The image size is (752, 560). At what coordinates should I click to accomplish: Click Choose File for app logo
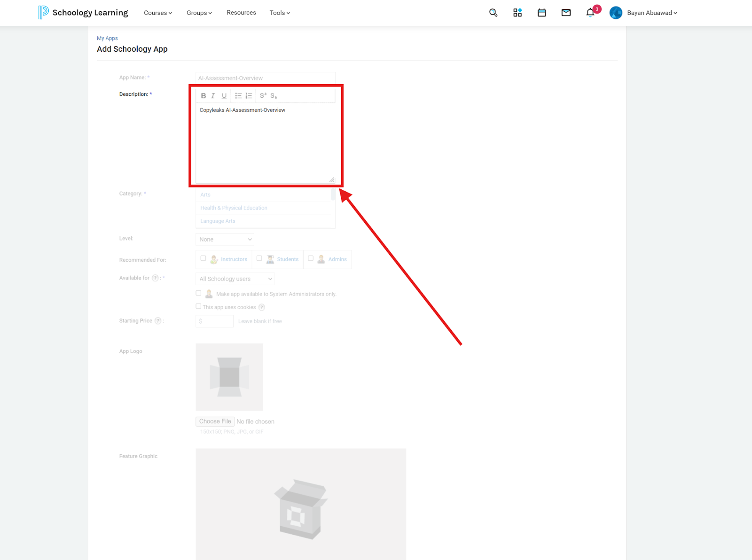coord(215,421)
